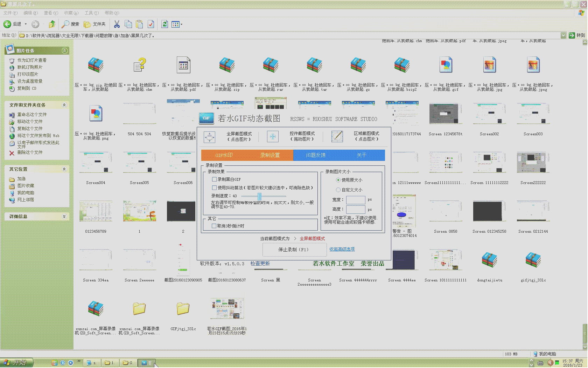Click the 停止录制（F1） button
This screenshot has height=368, width=588.
point(294,250)
